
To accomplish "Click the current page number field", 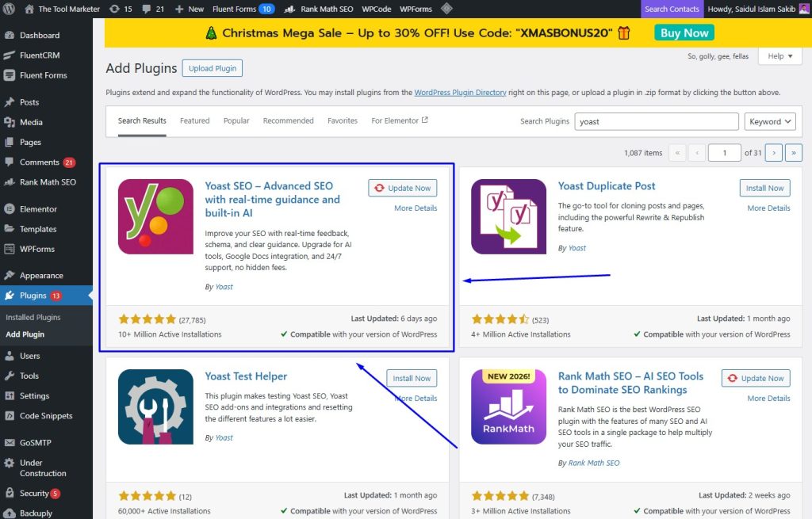I will (x=725, y=153).
